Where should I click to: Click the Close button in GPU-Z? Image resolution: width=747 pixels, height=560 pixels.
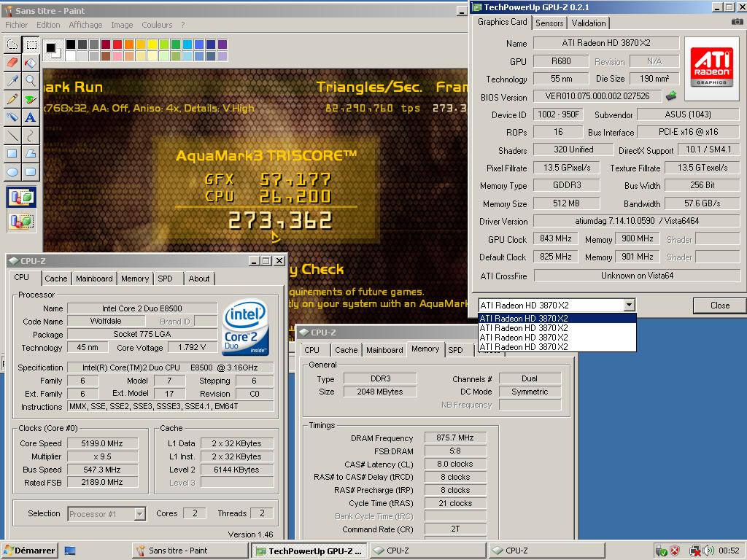click(x=719, y=306)
